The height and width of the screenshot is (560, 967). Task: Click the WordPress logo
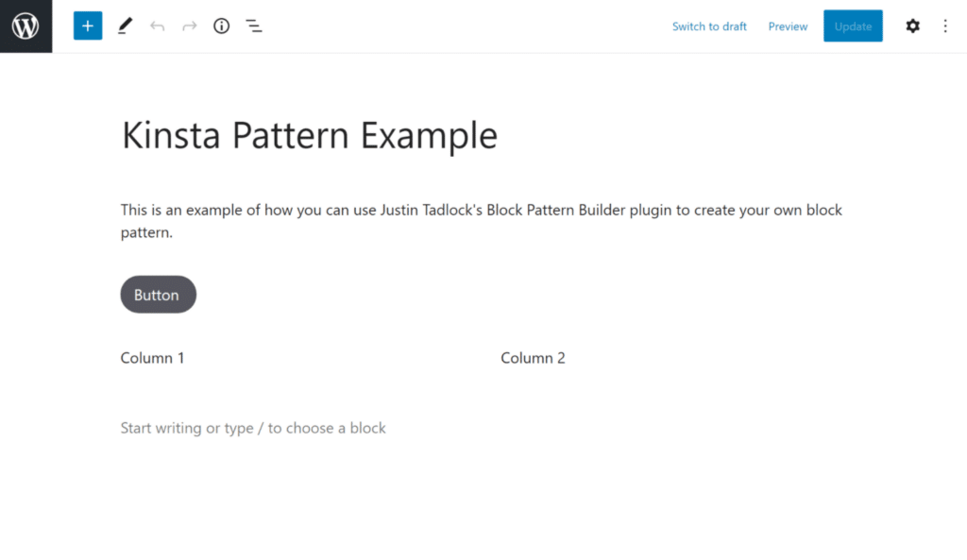click(25, 25)
